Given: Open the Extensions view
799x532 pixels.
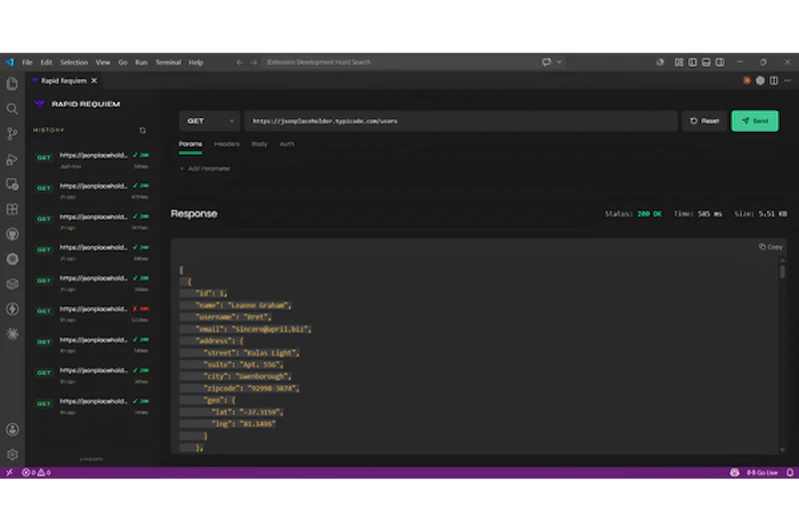Looking at the screenshot, I should tap(12, 209).
